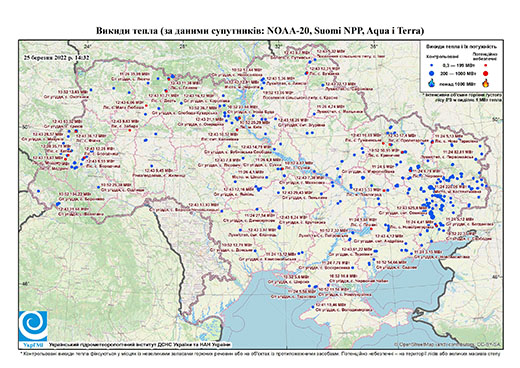Screen dimensions: 520x368
Task: Click the footnote text below the map
Action: (261, 353)
